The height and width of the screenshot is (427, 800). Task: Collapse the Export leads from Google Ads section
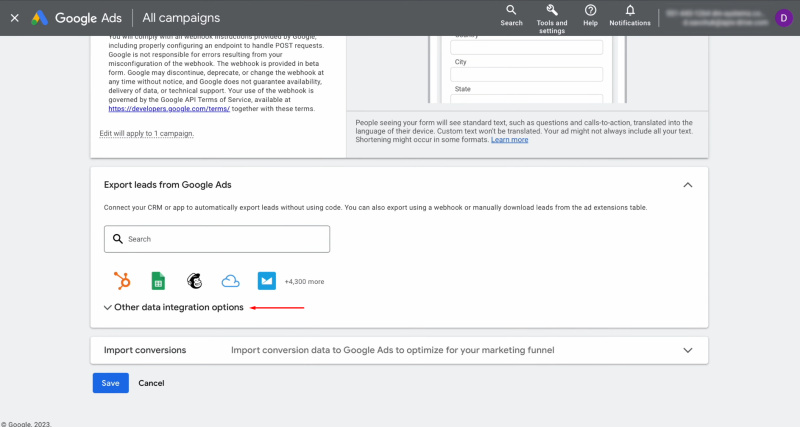[x=687, y=185]
